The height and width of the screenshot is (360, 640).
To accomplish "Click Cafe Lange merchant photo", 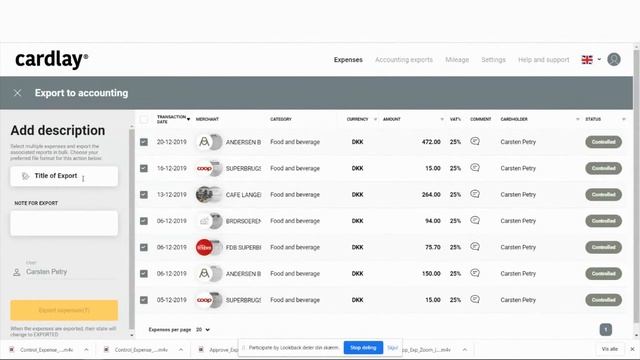I will [x=204, y=195].
